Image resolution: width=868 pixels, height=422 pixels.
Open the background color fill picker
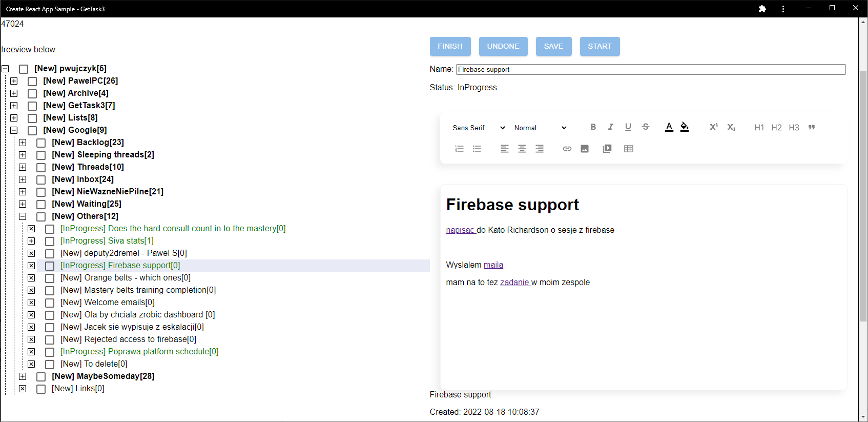(x=685, y=127)
